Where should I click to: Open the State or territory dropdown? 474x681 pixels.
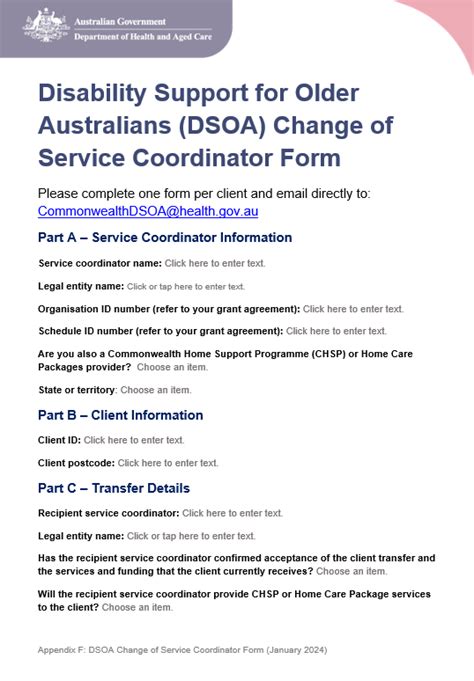click(156, 390)
